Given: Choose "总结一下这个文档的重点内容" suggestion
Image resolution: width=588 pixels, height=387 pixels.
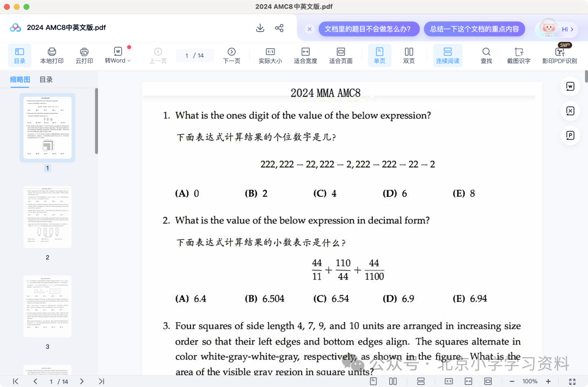Looking at the screenshot, I should [474, 29].
